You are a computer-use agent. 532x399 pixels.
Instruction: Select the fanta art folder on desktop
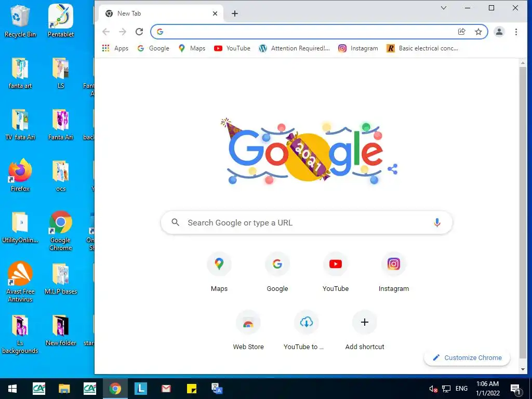point(20,73)
